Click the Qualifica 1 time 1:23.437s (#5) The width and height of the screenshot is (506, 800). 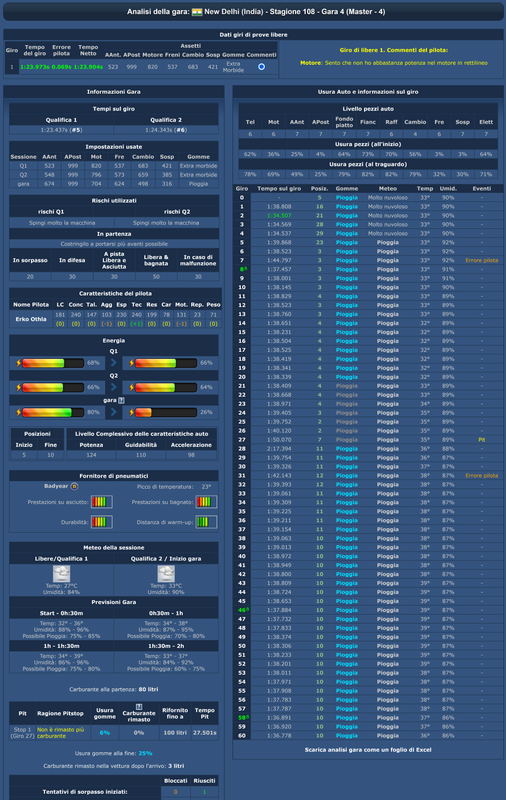coord(61,130)
